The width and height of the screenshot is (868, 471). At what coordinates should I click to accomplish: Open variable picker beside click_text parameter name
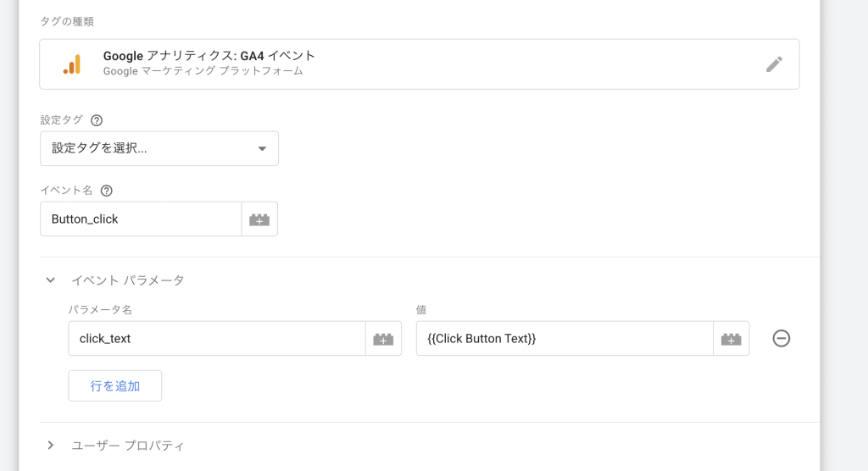pyautogui.click(x=383, y=339)
